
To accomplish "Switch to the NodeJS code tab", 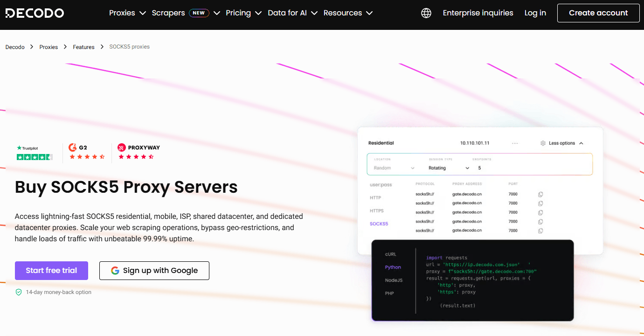I will tap(394, 280).
